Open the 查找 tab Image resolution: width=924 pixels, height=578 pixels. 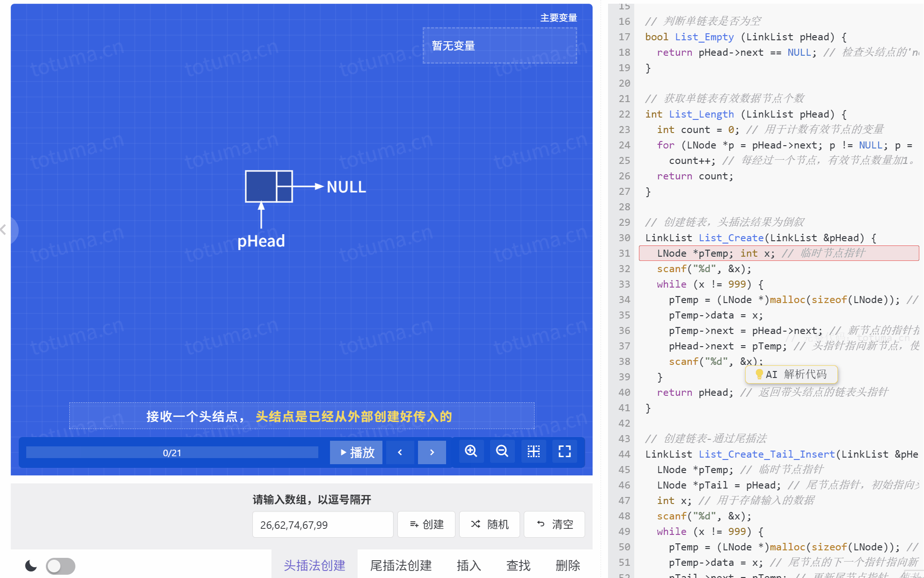[x=519, y=565]
